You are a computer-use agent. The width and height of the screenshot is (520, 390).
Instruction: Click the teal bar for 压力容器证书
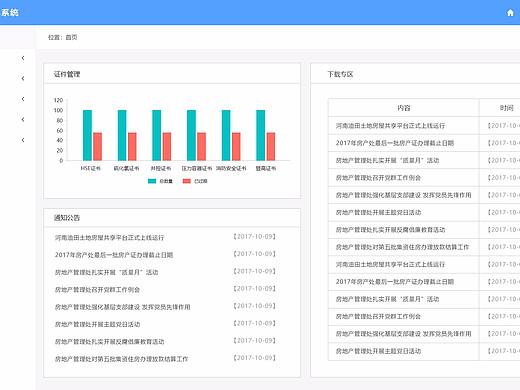191,135
